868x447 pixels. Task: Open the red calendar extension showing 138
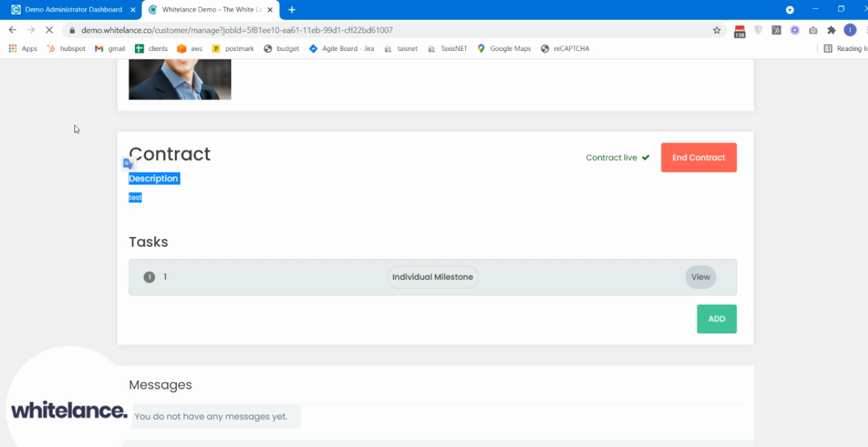[740, 30]
